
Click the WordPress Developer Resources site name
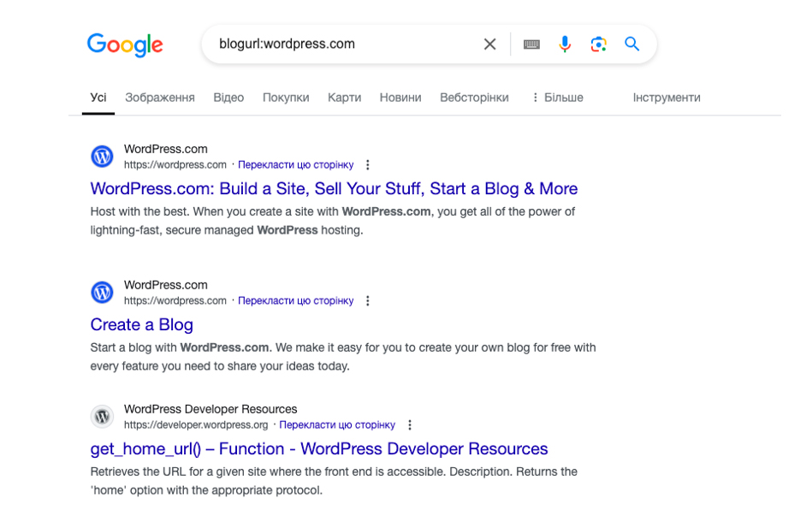[x=210, y=409]
